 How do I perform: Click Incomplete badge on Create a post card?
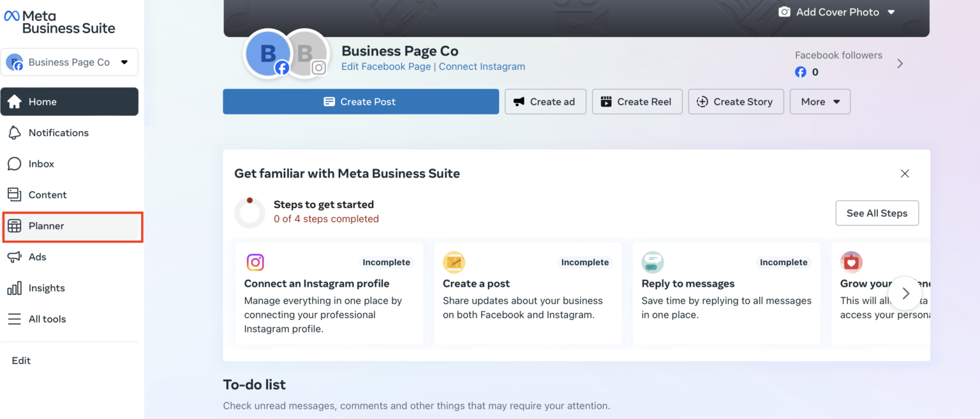coord(584,263)
